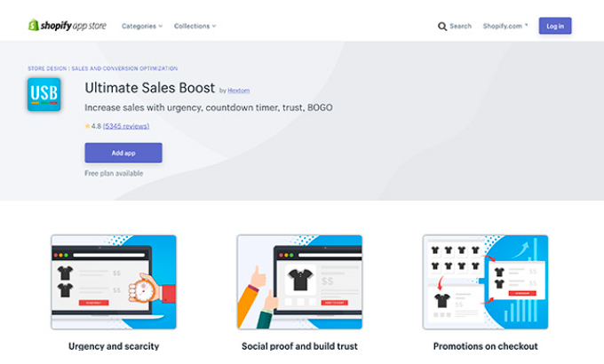Click the search magnifier icon
This screenshot has height=364, width=604.
point(442,27)
